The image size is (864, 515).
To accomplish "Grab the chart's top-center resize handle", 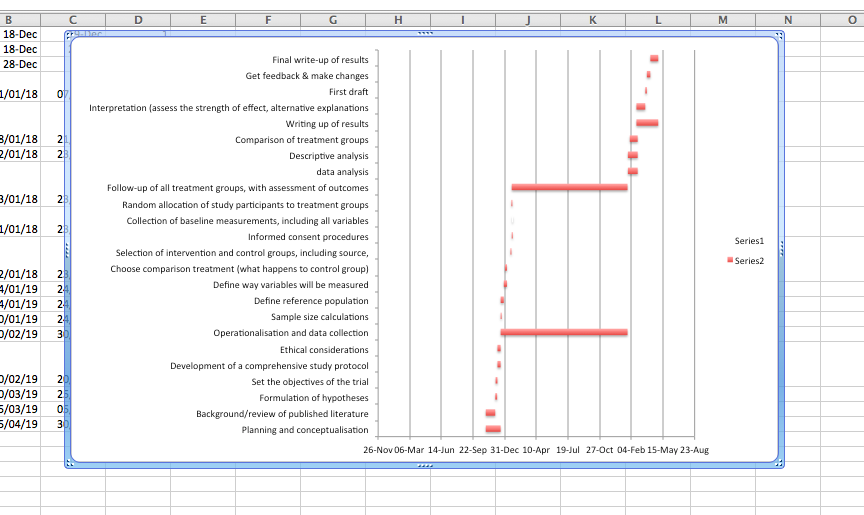I will point(425,34).
